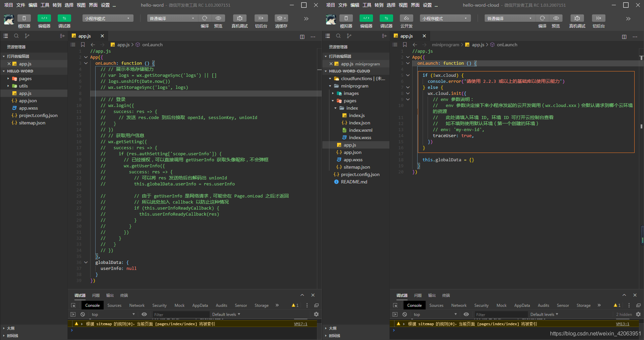Open 设置 menu in hello-word-cloud window
Image resolution: width=644 pixels, height=340 pixels.
[427, 5]
